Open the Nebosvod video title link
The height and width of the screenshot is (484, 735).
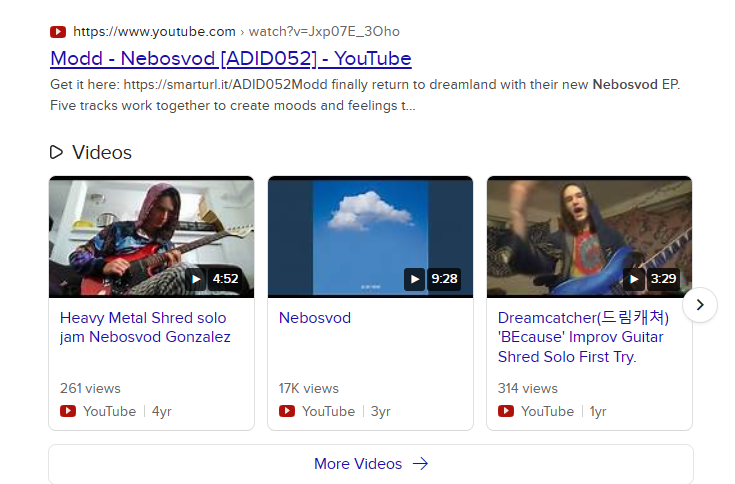(315, 318)
